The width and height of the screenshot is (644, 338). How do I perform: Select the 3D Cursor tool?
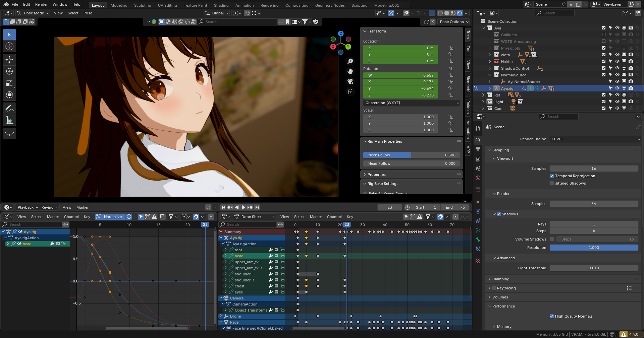pos(9,46)
